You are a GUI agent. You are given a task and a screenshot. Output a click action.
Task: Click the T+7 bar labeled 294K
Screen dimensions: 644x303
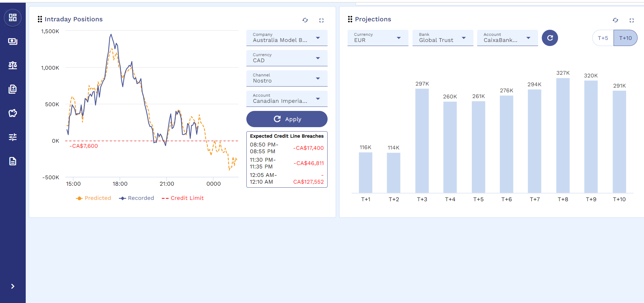click(535, 141)
